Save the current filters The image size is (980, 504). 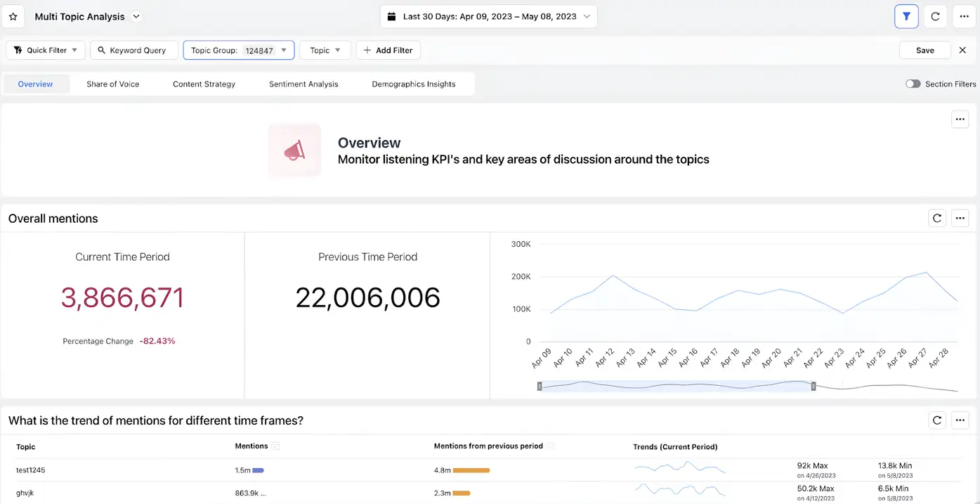point(925,50)
